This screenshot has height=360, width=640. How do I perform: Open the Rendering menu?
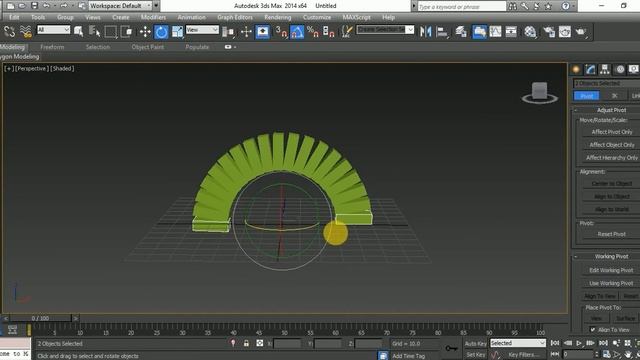coord(278,17)
